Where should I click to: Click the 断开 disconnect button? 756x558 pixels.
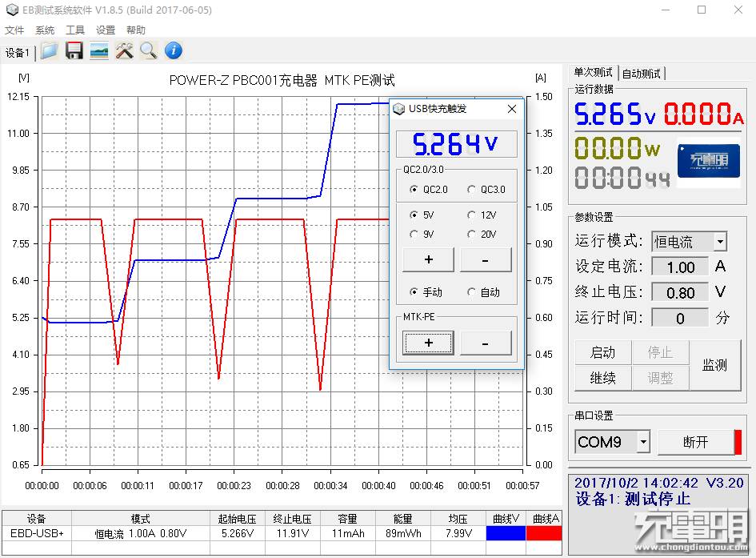pyautogui.click(x=696, y=442)
